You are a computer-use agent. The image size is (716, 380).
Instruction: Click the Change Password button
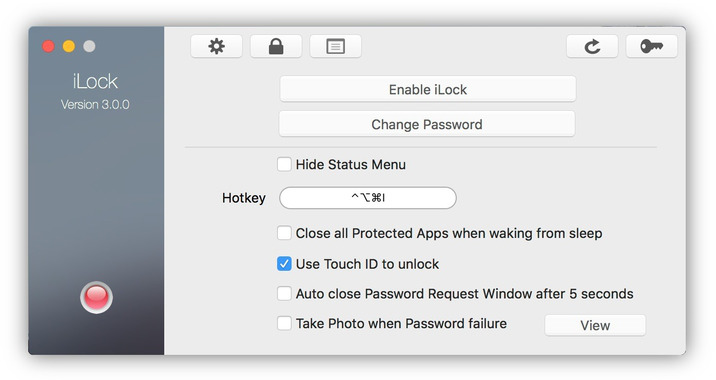tap(427, 124)
